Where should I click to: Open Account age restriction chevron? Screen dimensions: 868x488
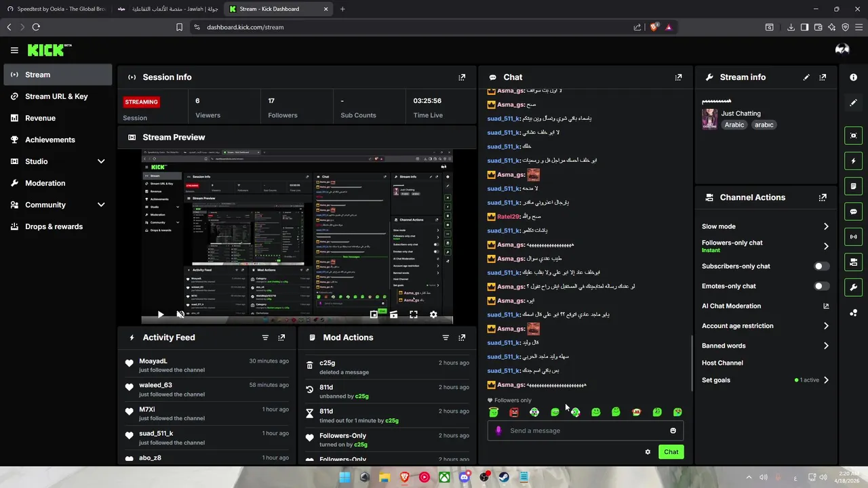826,326
